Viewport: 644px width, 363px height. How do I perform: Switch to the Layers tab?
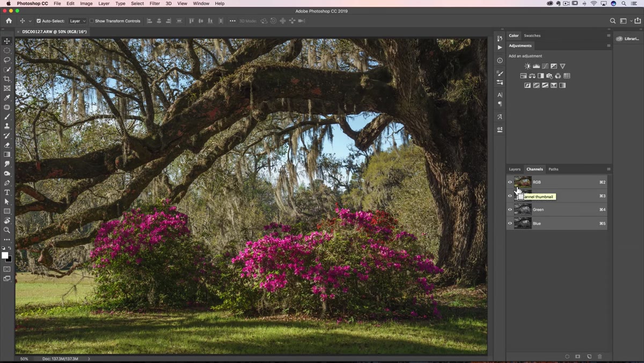pos(515,169)
